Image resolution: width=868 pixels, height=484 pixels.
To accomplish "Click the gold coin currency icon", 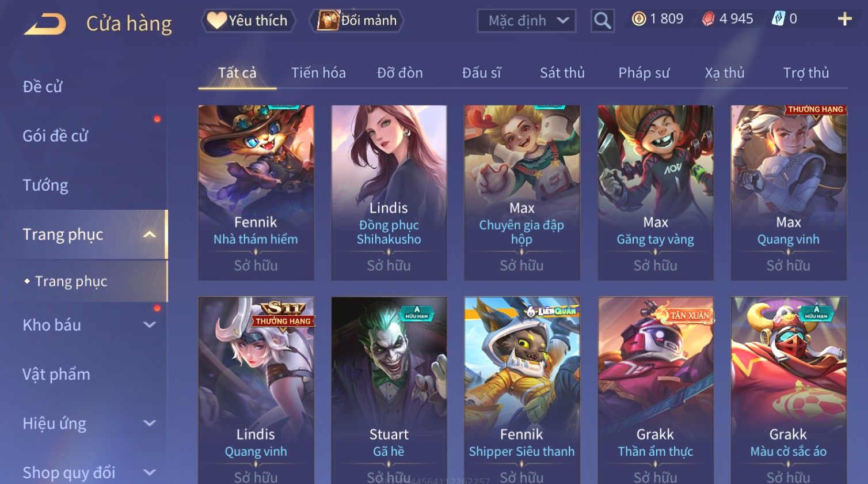I will point(638,19).
